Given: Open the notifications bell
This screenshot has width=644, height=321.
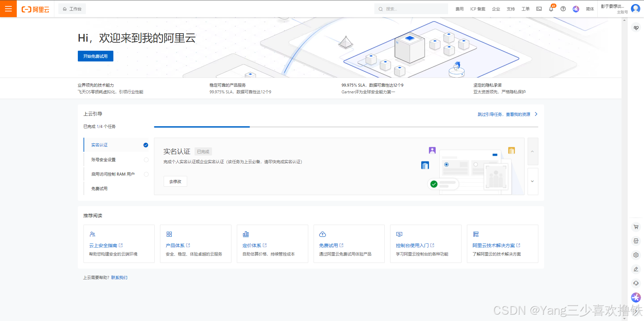Looking at the screenshot, I should [551, 9].
